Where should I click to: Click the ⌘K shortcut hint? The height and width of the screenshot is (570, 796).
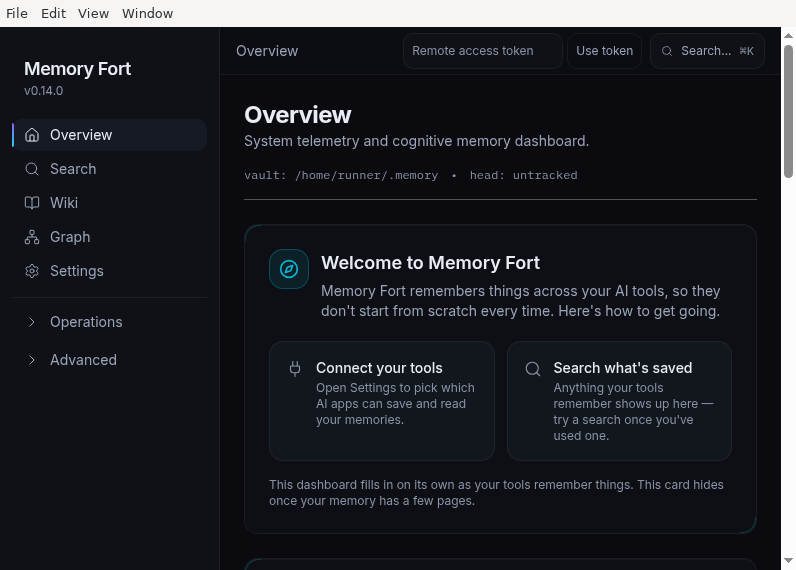pyautogui.click(x=746, y=51)
